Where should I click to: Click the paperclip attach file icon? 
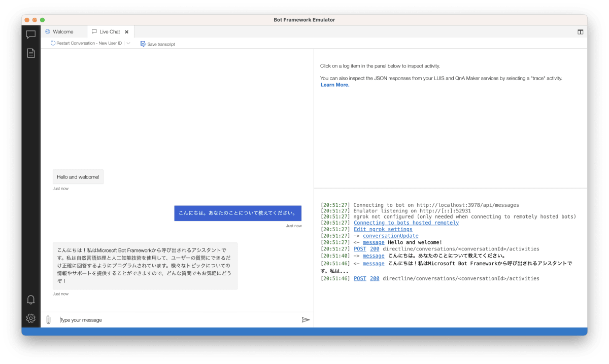point(48,320)
